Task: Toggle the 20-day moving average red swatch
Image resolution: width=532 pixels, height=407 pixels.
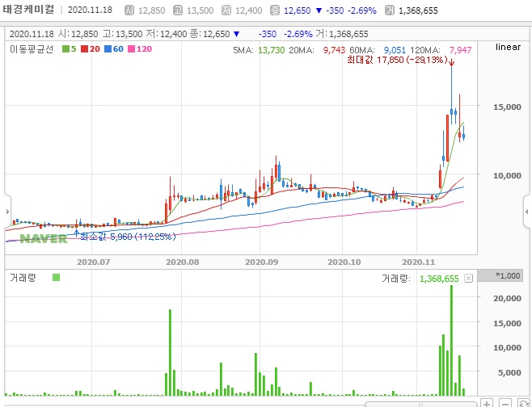Action: tap(84, 49)
